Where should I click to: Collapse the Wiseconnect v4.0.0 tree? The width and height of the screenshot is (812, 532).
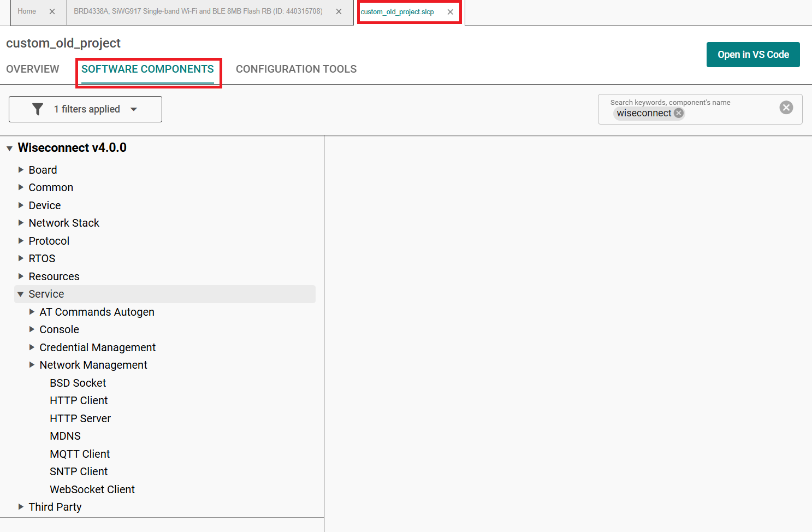pyautogui.click(x=9, y=148)
